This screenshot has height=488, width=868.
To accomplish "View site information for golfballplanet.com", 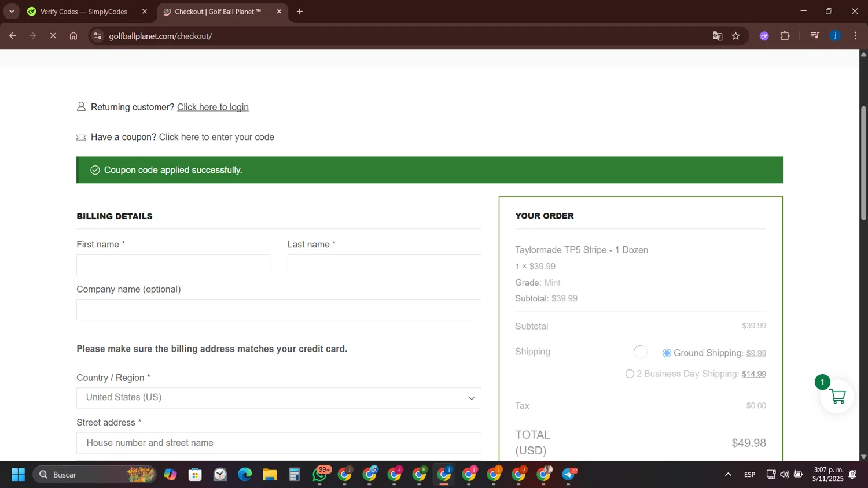I will point(98,36).
